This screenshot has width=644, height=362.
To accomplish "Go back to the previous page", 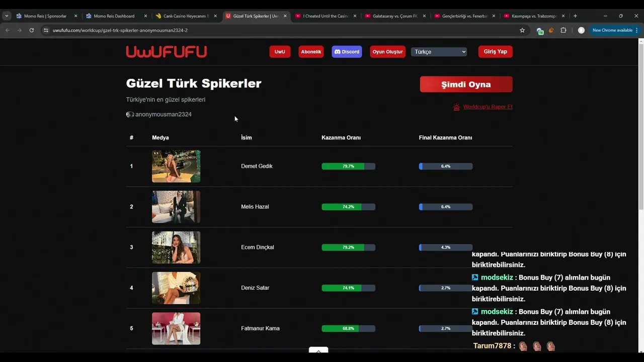I will 8,30.
